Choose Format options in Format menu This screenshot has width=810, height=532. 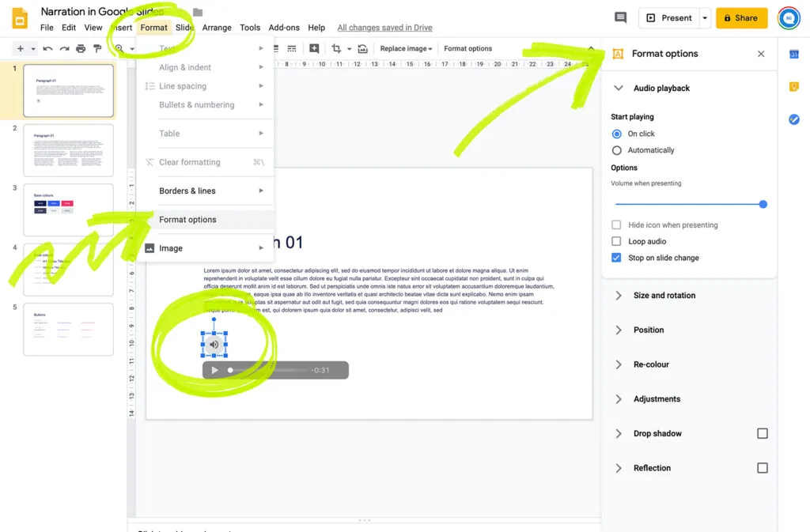206,219
